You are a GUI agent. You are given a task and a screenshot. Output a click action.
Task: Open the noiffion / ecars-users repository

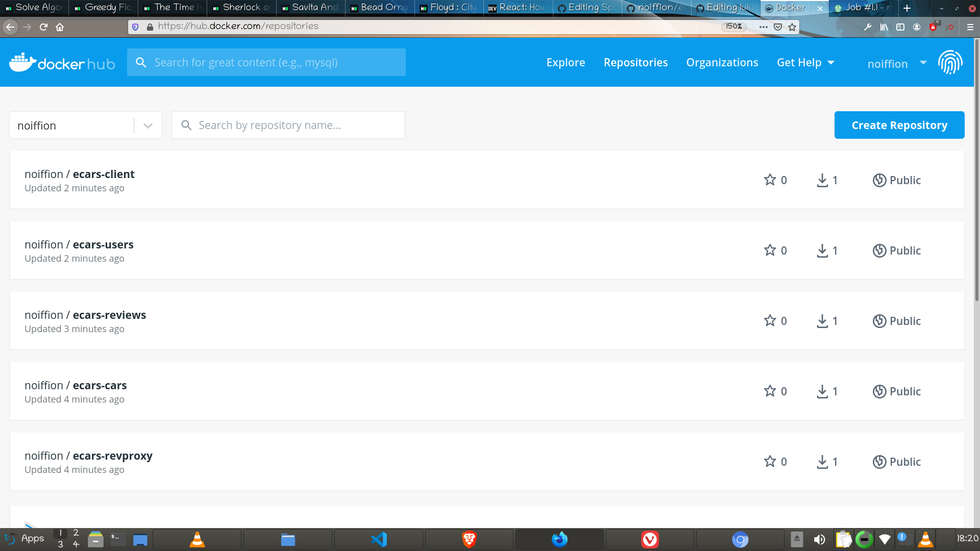pos(79,244)
